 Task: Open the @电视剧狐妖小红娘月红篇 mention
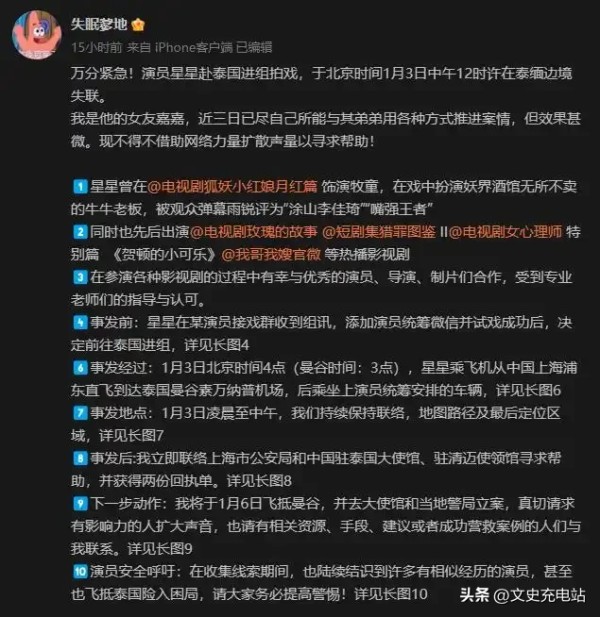coord(232,187)
